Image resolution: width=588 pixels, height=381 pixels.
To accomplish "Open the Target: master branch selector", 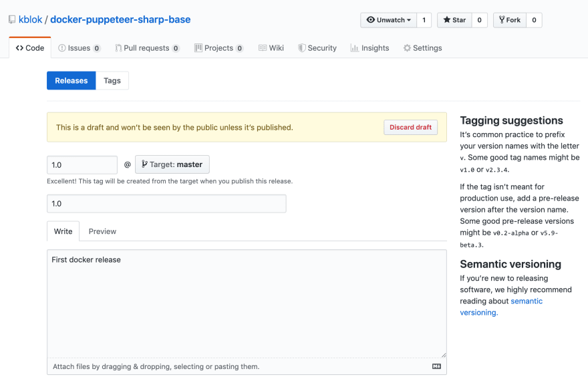I will (x=172, y=164).
